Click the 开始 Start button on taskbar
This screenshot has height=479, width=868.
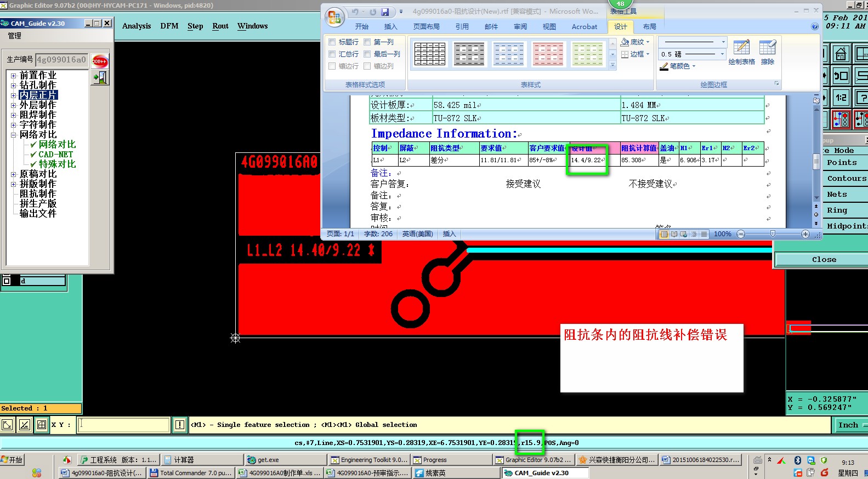13,460
